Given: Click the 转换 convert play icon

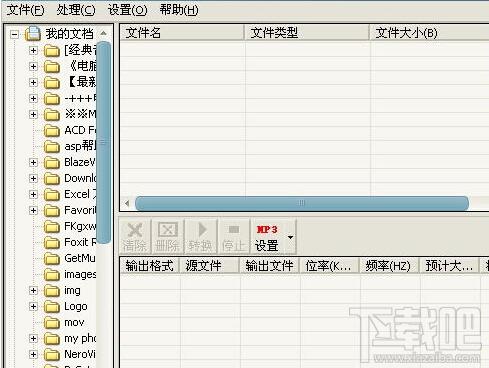Looking at the screenshot, I should click(200, 237).
